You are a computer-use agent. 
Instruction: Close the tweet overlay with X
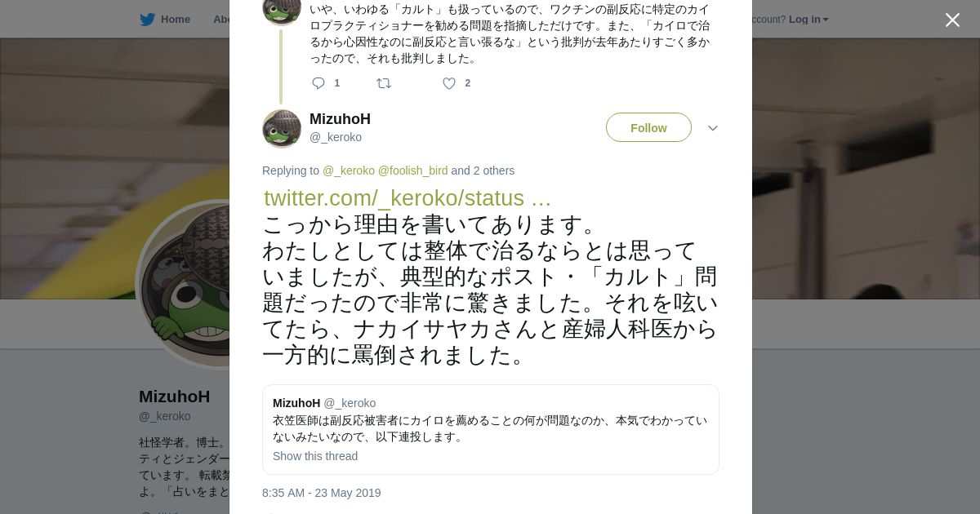(x=952, y=20)
